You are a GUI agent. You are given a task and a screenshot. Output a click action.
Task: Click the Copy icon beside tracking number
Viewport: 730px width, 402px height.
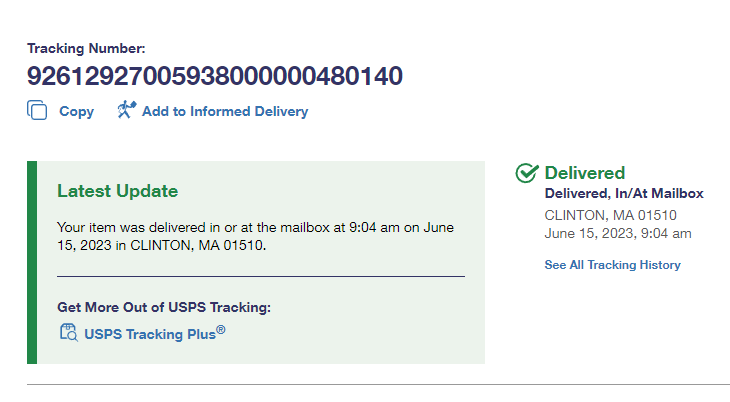pyautogui.click(x=37, y=111)
